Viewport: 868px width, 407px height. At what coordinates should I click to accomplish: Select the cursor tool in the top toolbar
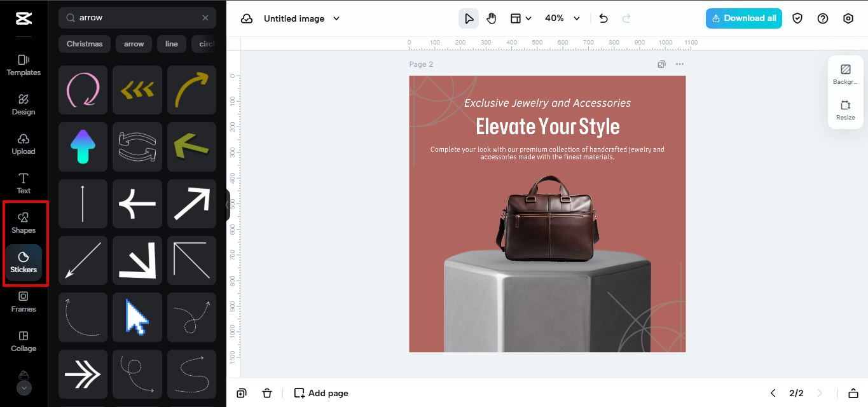pos(469,18)
